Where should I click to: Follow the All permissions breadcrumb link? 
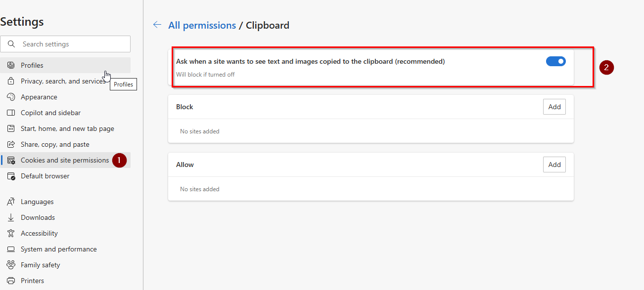(202, 25)
